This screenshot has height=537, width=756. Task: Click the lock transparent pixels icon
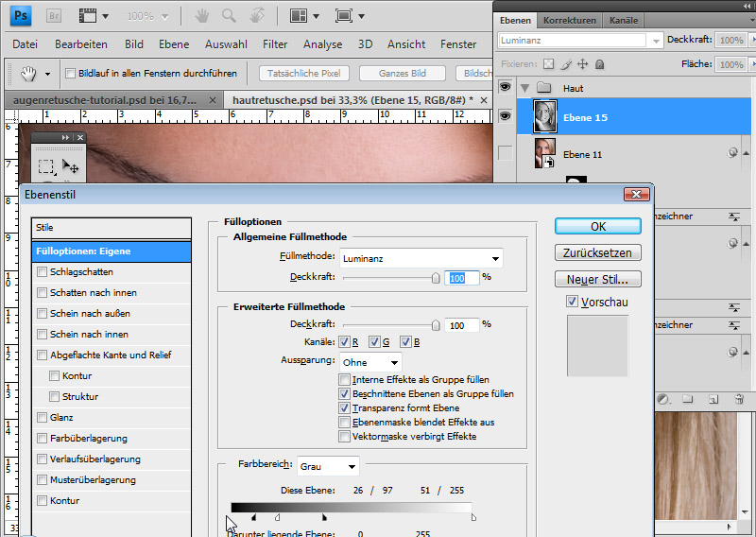pos(547,64)
